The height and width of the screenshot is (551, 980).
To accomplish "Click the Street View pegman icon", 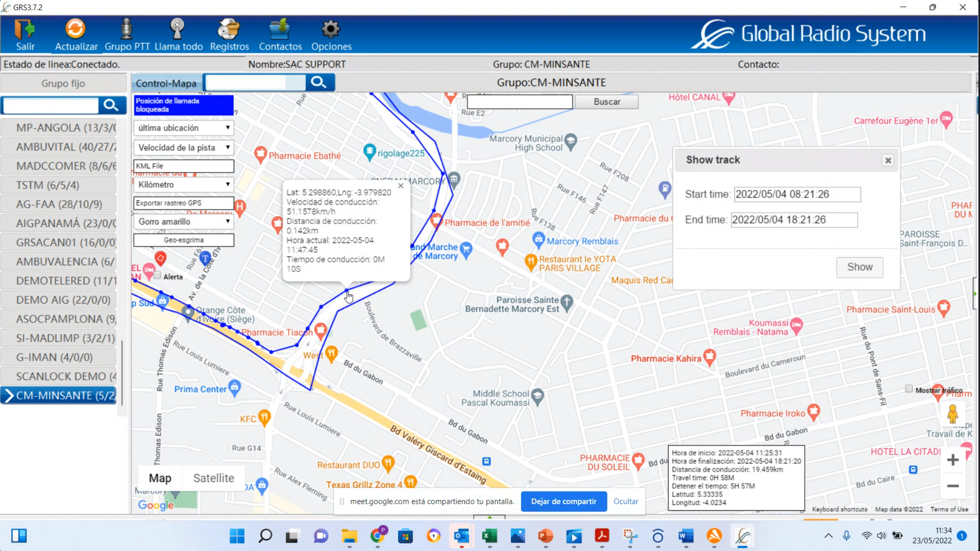I will 952,414.
